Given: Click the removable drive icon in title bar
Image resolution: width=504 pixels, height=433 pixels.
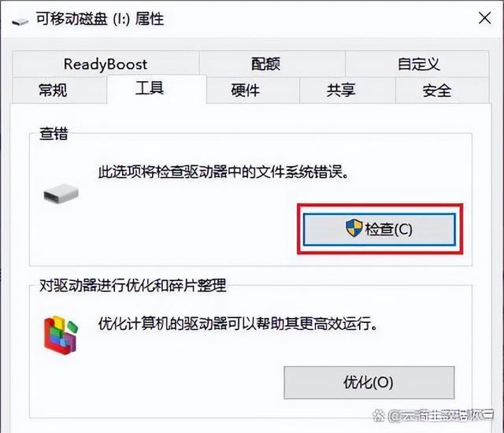Looking at the screenshot, I should click(20, 21).
